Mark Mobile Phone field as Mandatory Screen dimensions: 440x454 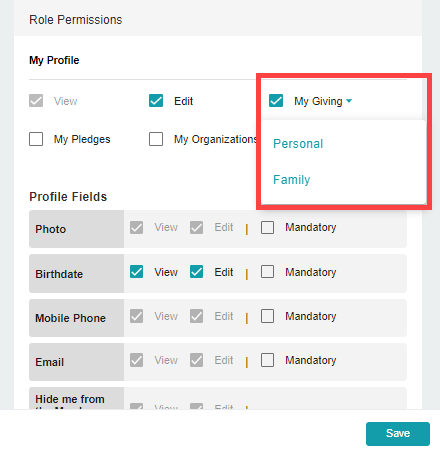[267, 316]
